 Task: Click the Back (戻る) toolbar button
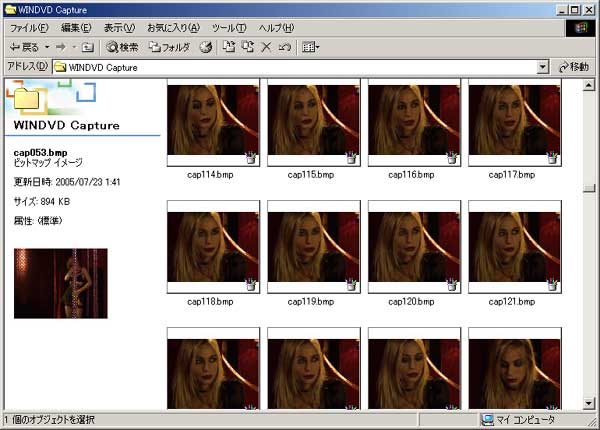(x=24, y=47)
